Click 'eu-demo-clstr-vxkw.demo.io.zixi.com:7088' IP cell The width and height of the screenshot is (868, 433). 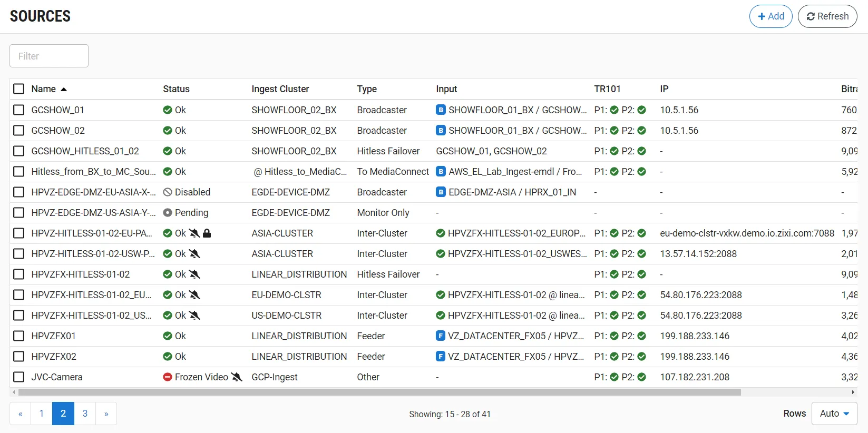(x=747, y=233)
